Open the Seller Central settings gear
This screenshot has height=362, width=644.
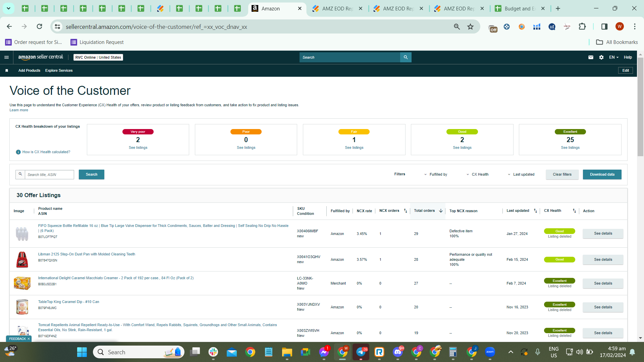[x=601, y=57]
